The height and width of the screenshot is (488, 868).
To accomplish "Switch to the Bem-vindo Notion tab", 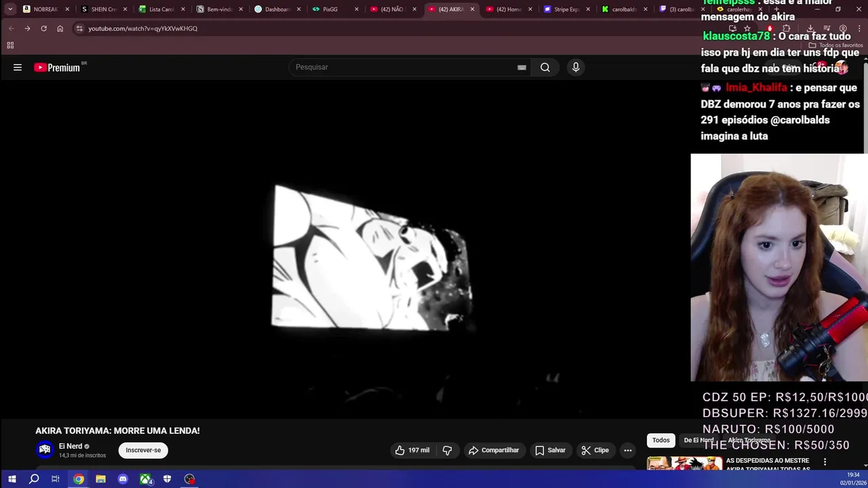I will [x=218, y=9].
